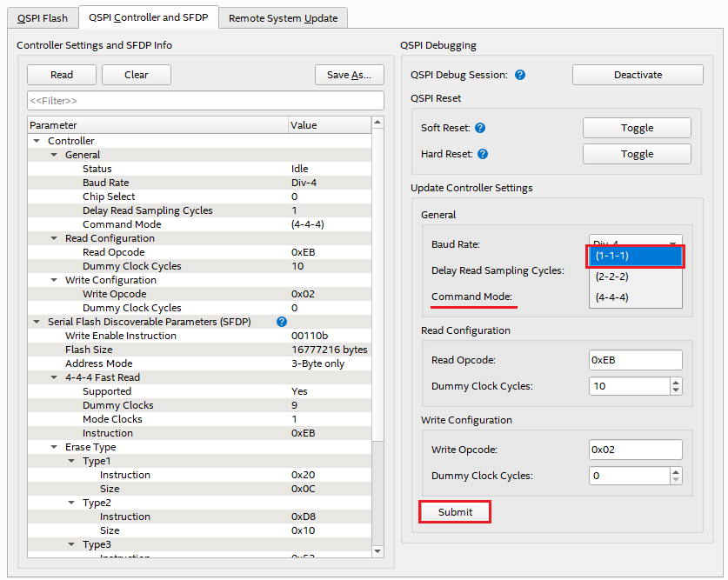This screenshot has height=580, width=728.
Task: Collapse the 4-4-4 Fast Read section
Action: click(54, 377)
